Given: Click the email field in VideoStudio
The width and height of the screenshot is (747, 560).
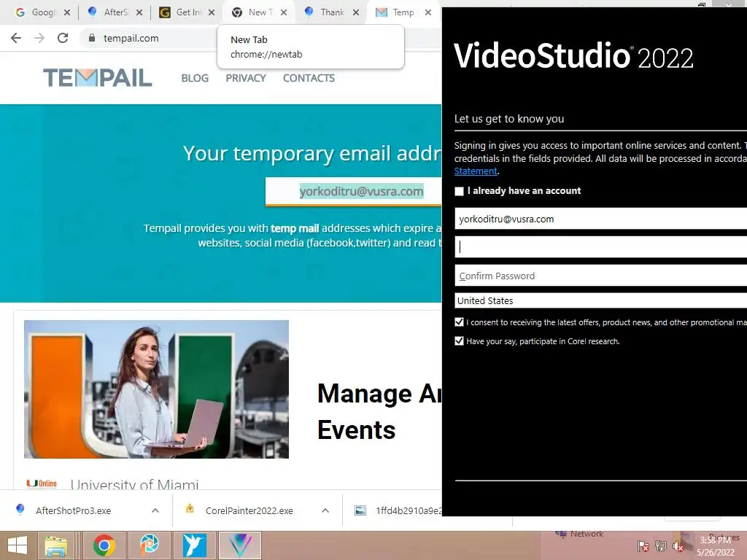Looking at the screenshot, I should [600, 219].
